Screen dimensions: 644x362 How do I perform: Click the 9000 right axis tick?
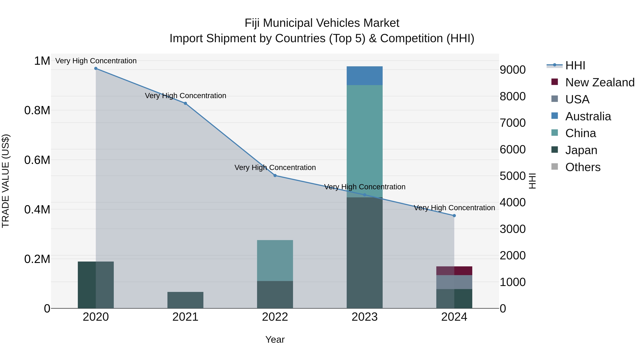513,70
